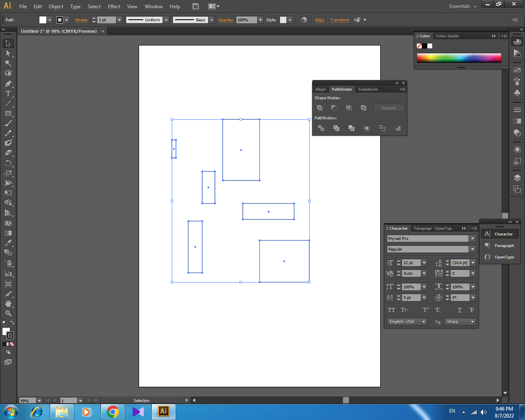Open the Object menu
Screen dimensions: 525x420
point(56,7)
